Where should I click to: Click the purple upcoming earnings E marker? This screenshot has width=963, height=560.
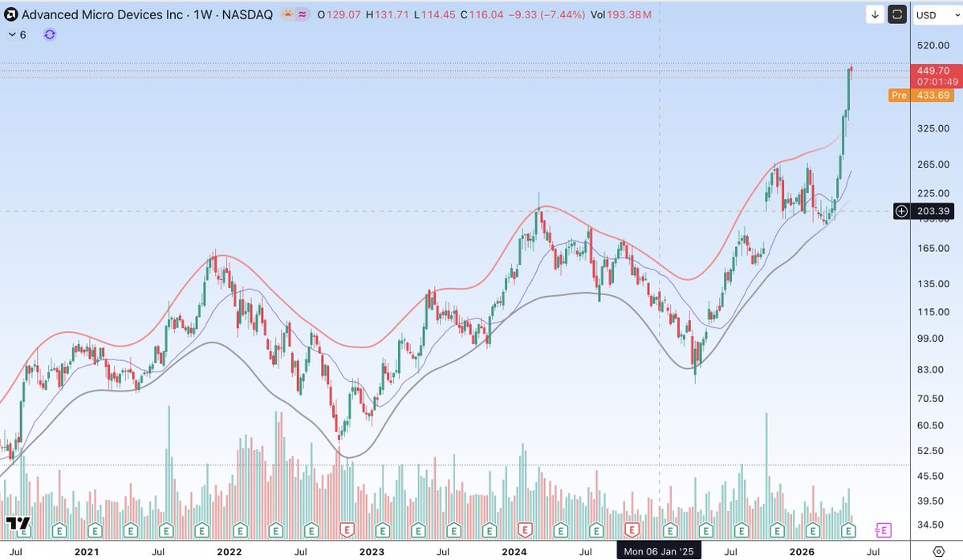click(884, 530)
